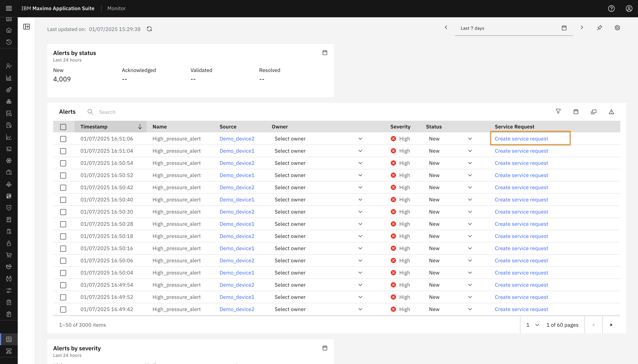The image size is (638, 364).
Task: Click the sliders settings icon in sidebar
Action: [x=9, y=291]
